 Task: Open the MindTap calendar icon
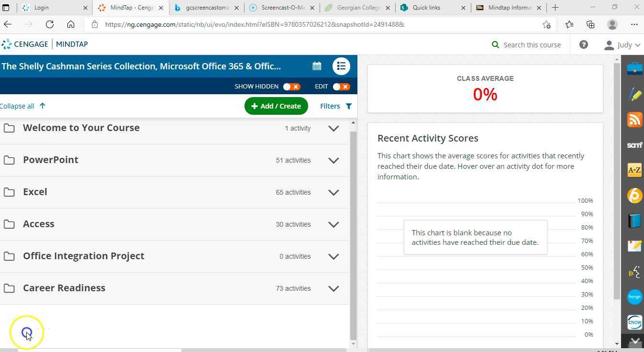pos(317,66)
